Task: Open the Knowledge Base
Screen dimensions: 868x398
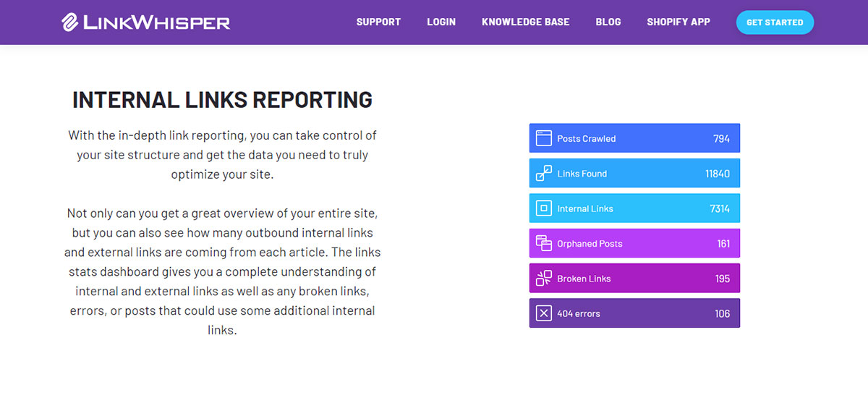Action: click(526, 22)
